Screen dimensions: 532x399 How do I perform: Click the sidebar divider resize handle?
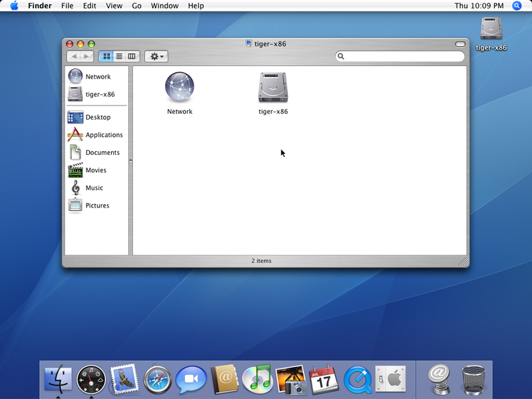tap(130, 160)
